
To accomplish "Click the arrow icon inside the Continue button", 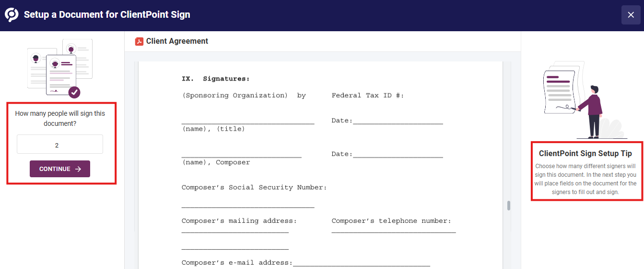I will pos(78,169).
